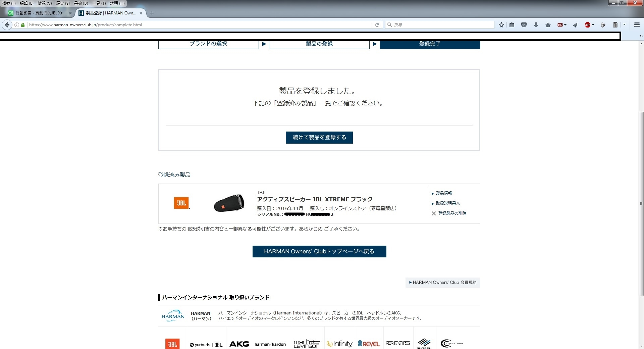The image size is (644, 349).
Task: Open the 書籤 (B) menu
Action: (81, 3)
